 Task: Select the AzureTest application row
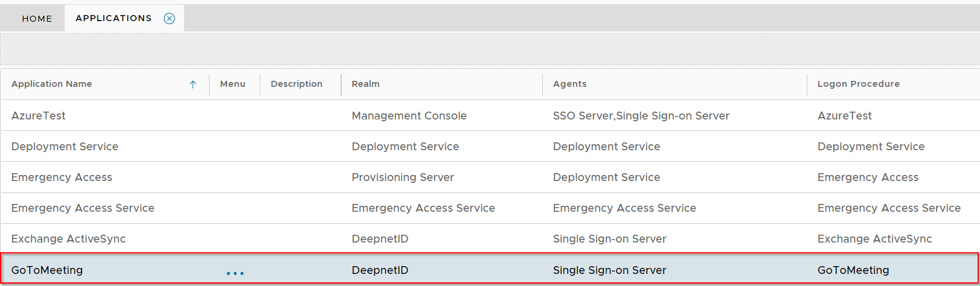39,116
